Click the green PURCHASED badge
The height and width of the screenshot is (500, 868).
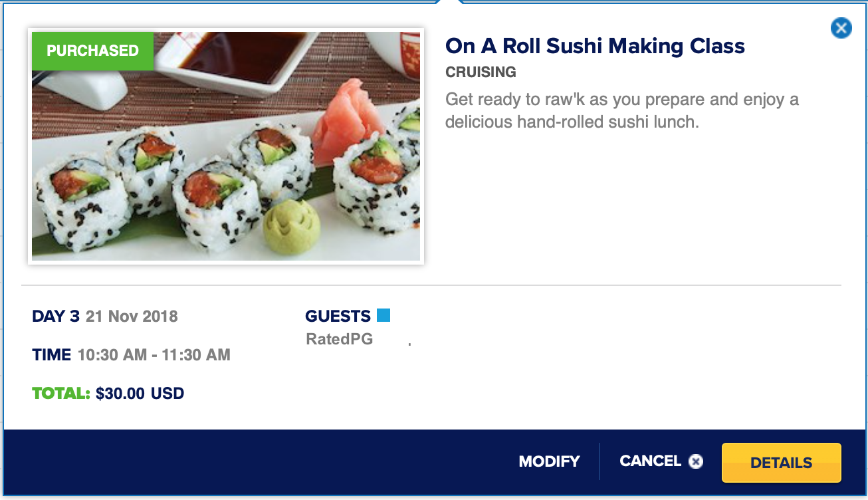92,51
